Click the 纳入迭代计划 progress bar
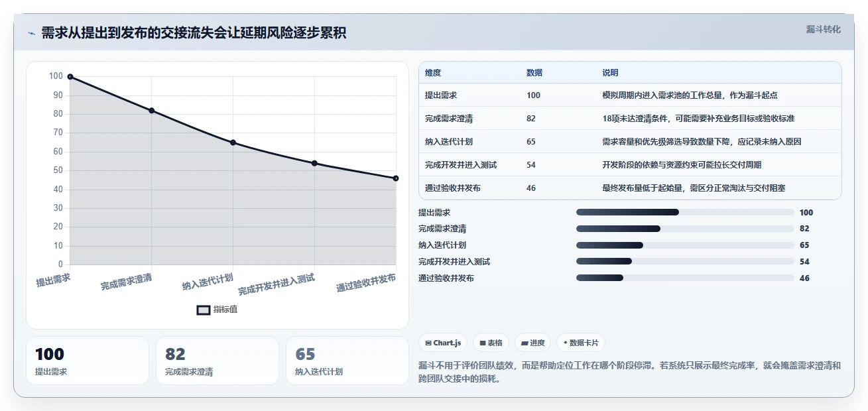The width and height of the screenshot is (868, 411). [x=685, y=245]
